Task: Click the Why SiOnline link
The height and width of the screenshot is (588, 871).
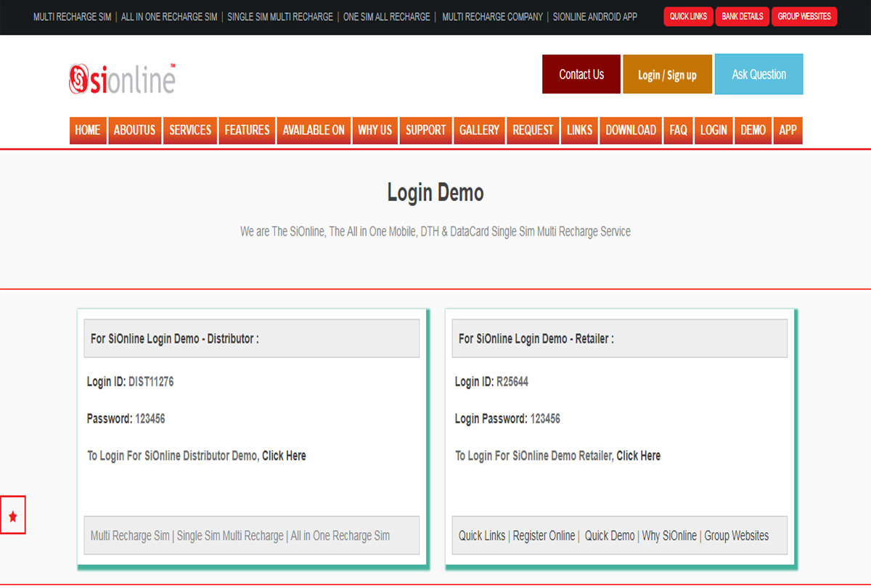Action: [669, 536]
